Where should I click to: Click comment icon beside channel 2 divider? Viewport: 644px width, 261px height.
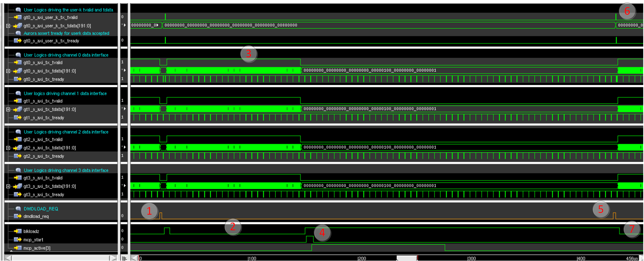tap(18, 132)
